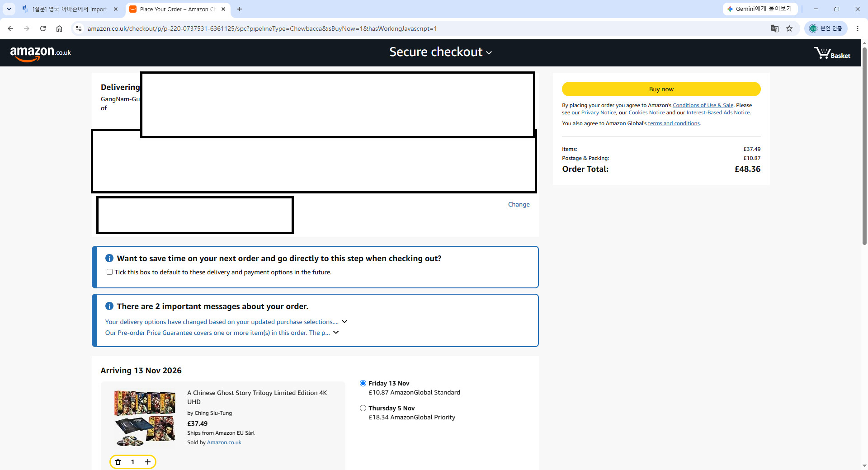Click the Arriving 13 Nov 2026 heading

click(141, 371)
